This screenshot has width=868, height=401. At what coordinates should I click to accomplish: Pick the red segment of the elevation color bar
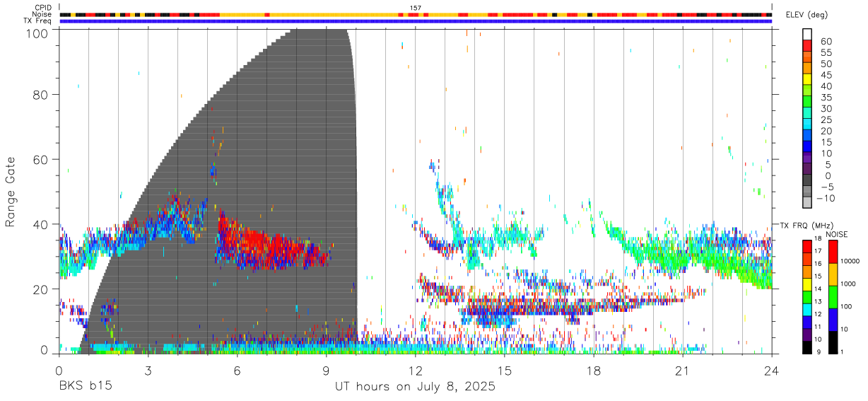807,45
